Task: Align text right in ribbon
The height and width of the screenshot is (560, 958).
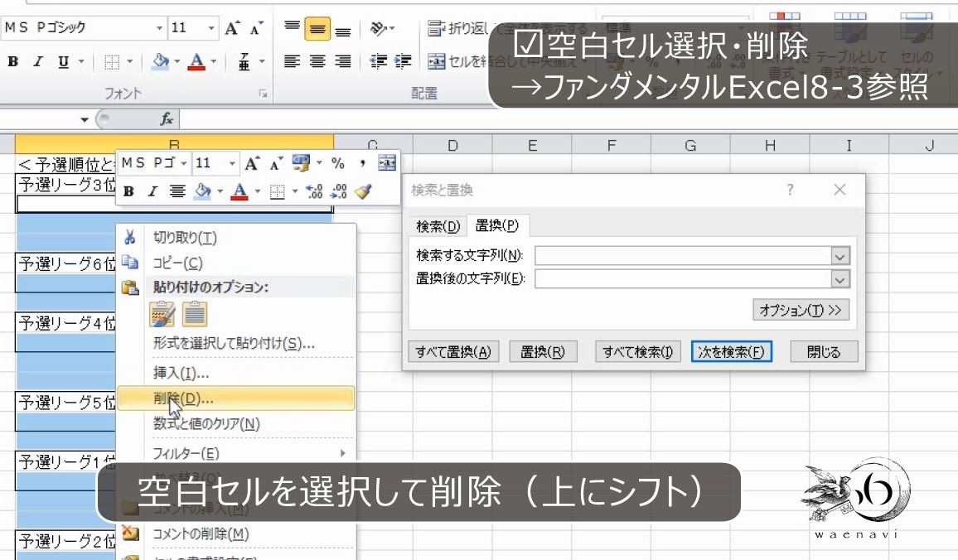Action: 343,61
